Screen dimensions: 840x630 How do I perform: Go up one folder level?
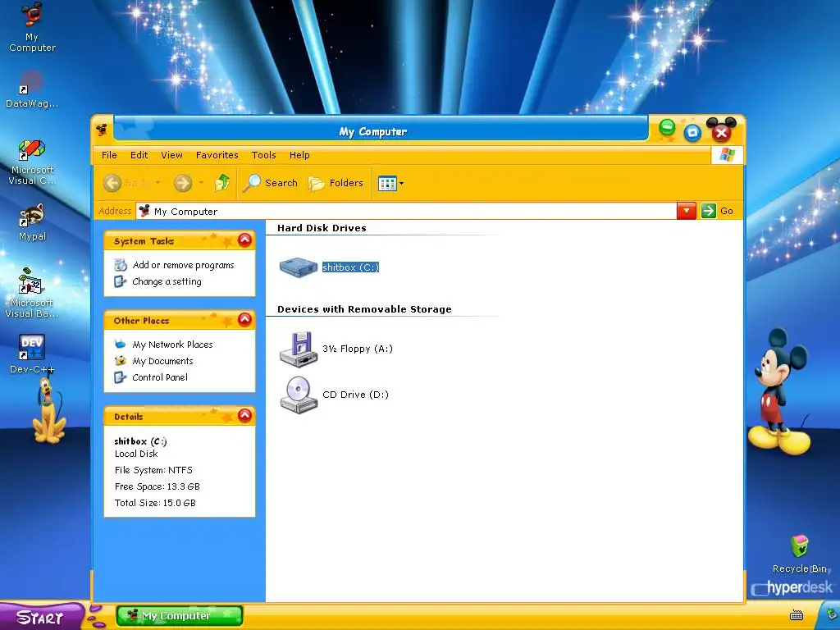click(222, 183)
